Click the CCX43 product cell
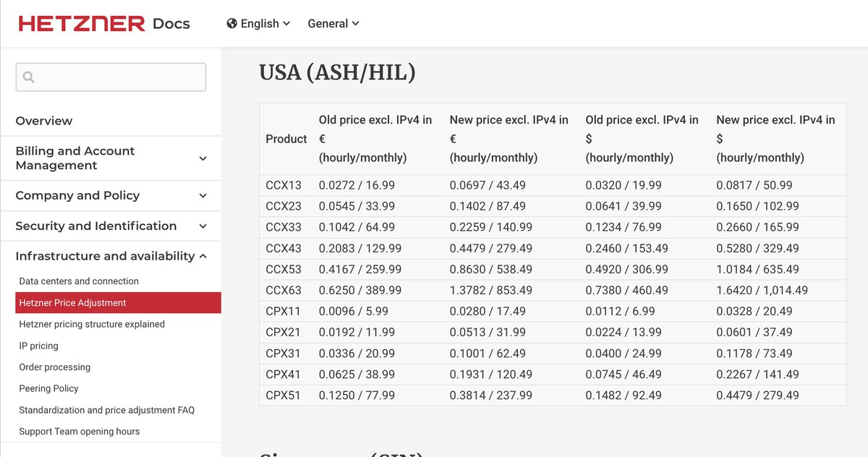 (284, 248)
